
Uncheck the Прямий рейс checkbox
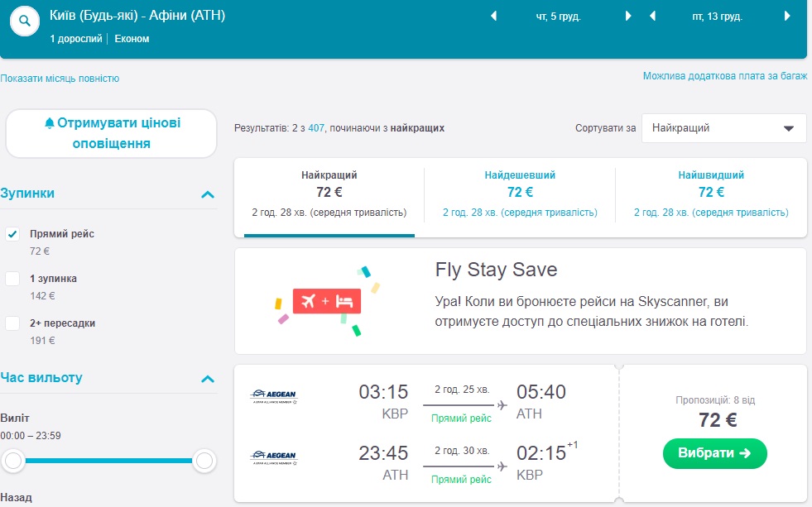click(12, 234)
